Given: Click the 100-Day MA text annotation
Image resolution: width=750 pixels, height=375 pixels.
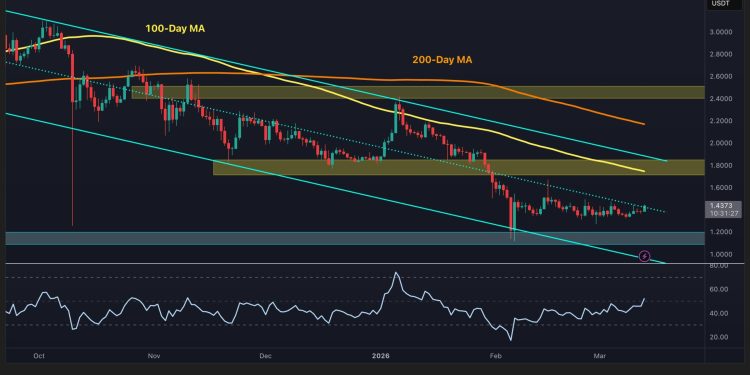Looking at the screenshot, I should point(175,29).
